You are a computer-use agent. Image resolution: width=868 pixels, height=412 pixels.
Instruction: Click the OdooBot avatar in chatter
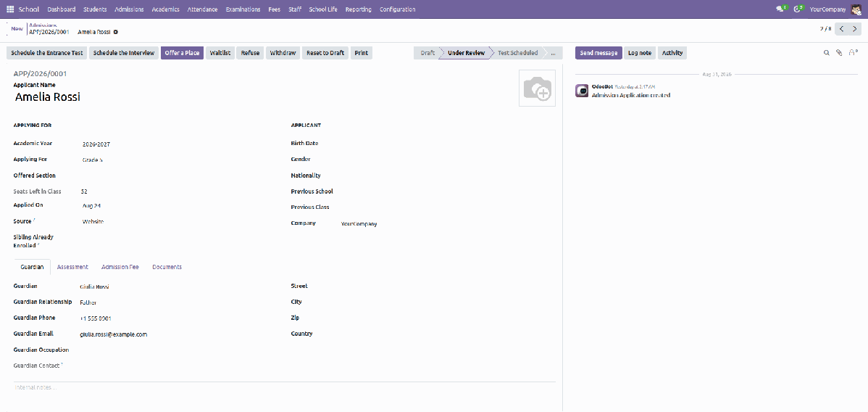point(582,91)
